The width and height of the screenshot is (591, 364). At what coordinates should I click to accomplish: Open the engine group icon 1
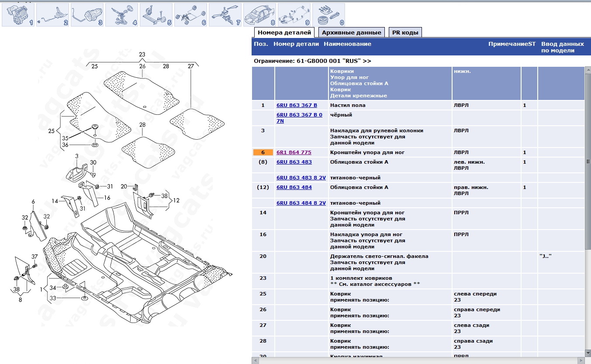18,15
